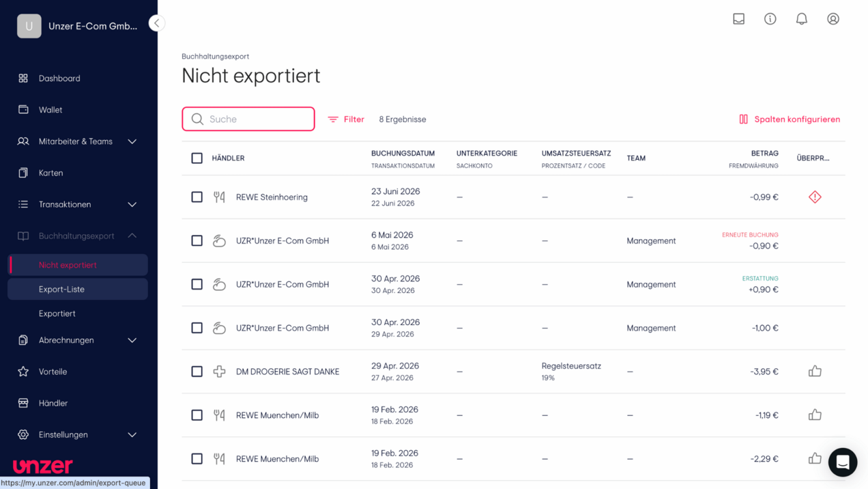Screen dimensions: 868x489
Task: Click the 'Nicht exportiert' page heading
Action: click(251, 76)
